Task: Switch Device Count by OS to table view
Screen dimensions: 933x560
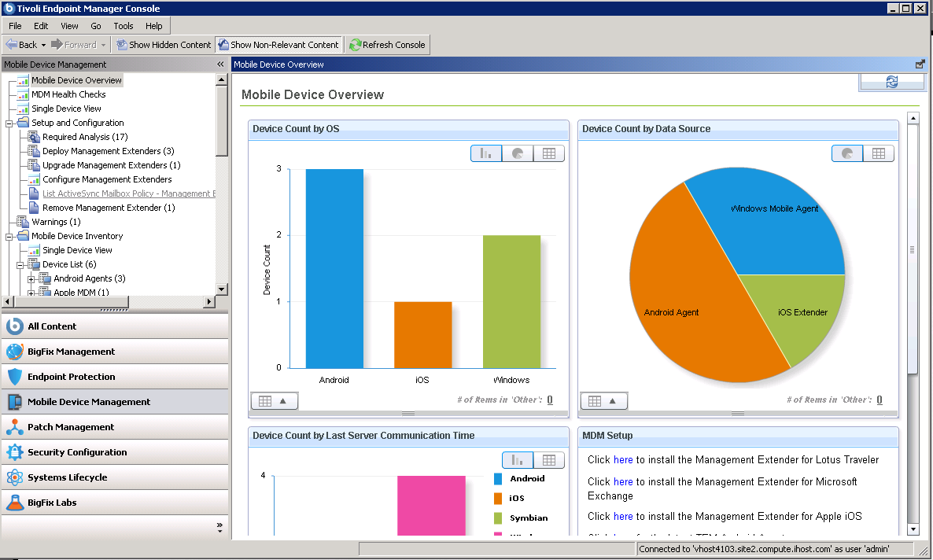Action: click(548, 153)
